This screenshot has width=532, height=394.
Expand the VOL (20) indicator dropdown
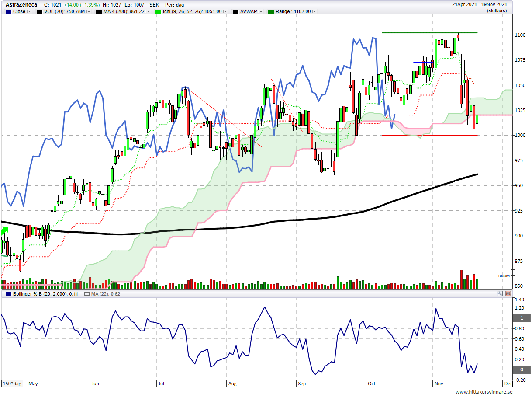click(88, 11)
